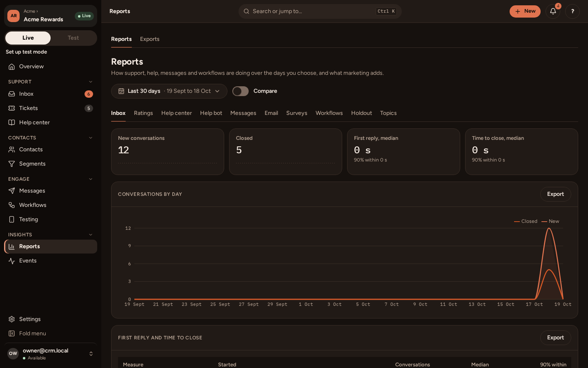Image resolution: width=588 pixels, height=368 pixels.
Task: Switch to Live mode
Action: (x=28, y=38)
